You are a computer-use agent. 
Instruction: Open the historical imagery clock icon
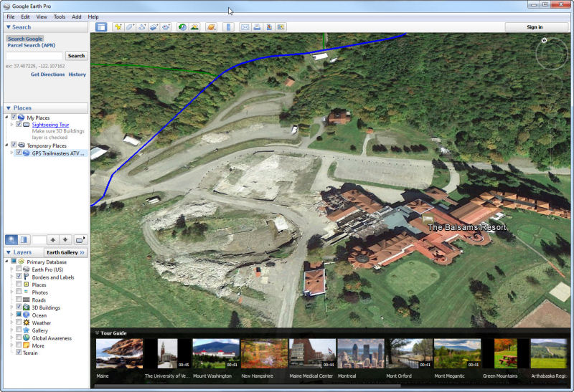(x=182, y=27)
